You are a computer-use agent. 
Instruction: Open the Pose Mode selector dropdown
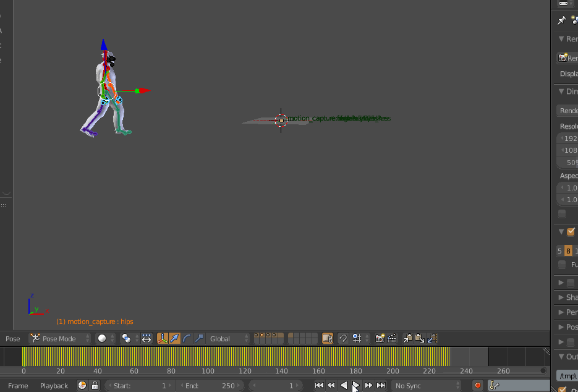tap(60, 339)
